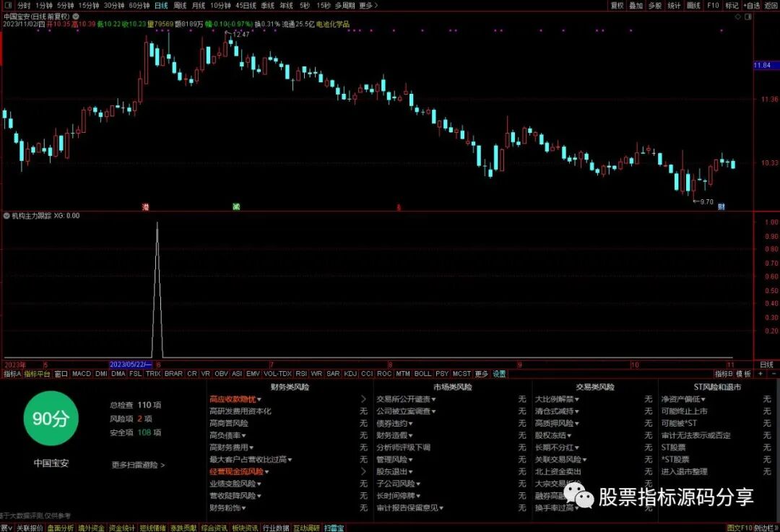The height and width of the screenshot is (532, 780).
Task: Select the VOL-TDX indicator
Action: click(x=277, y=373)
